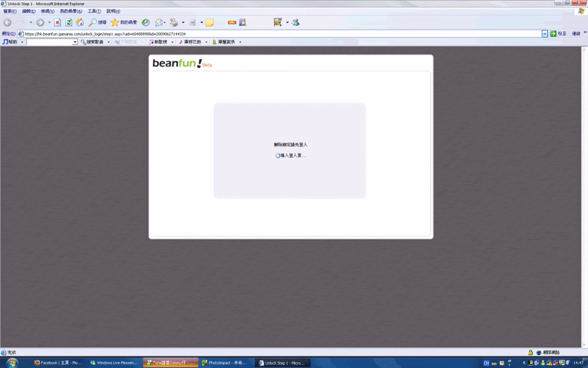588x368 pixels.
Task: Click the CH language indicator in tray
Action: [486, 363]
